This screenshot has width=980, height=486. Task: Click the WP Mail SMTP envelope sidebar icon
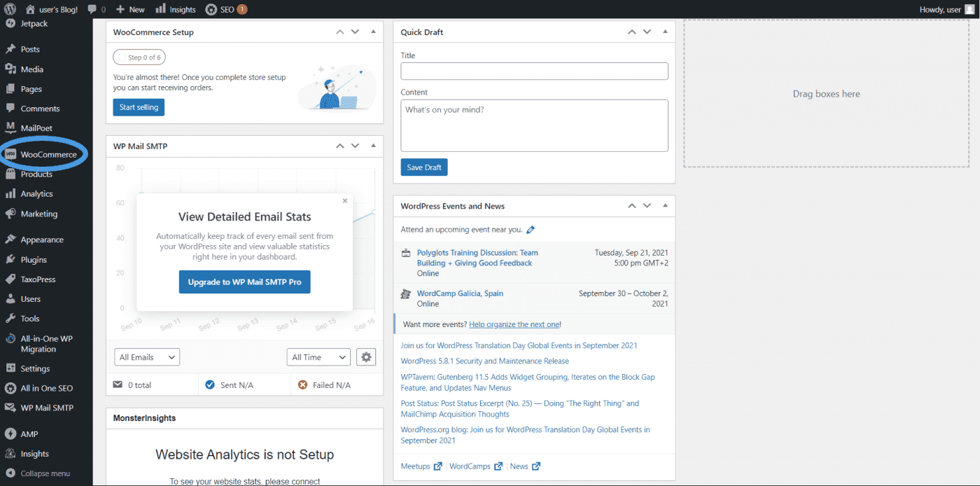(10, 408)
